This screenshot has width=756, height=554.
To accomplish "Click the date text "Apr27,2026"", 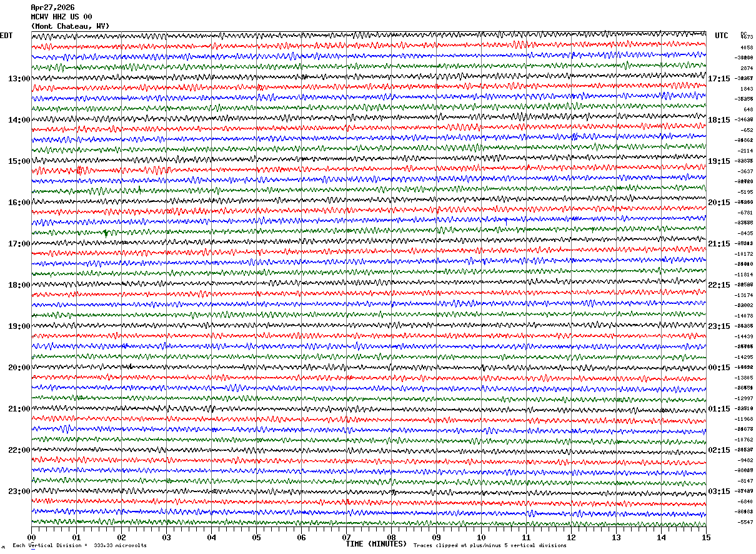I will click(52, 8).
